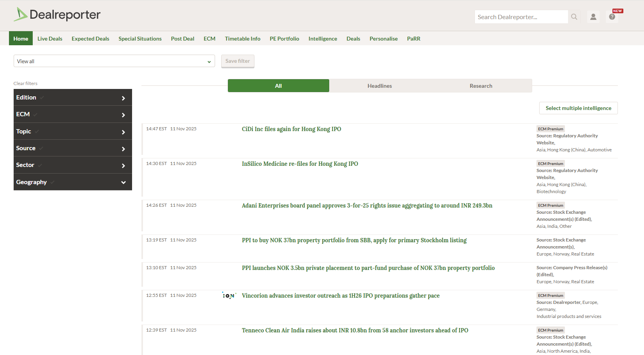
Task: Focus the Search Dealreporter input field
Action: point(520,17)
